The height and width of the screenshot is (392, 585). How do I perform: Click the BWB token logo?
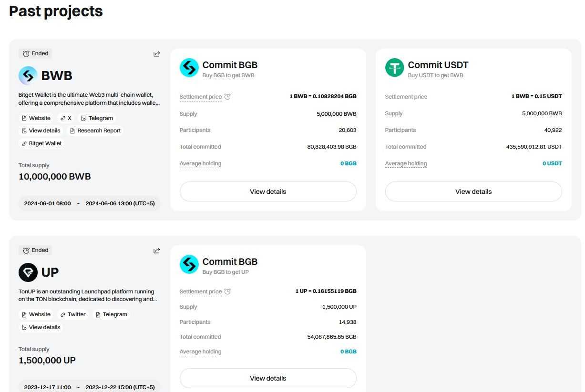[x=28, y=75]
